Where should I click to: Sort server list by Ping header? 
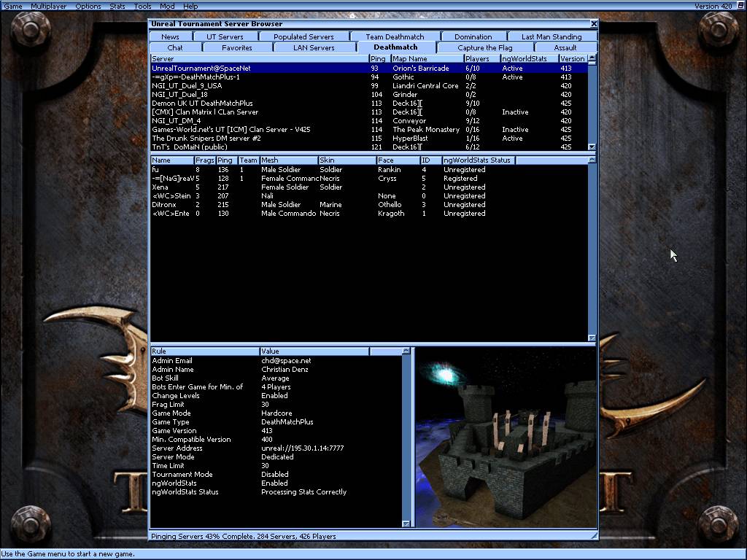pyautogui.click(x=379, y=58)
